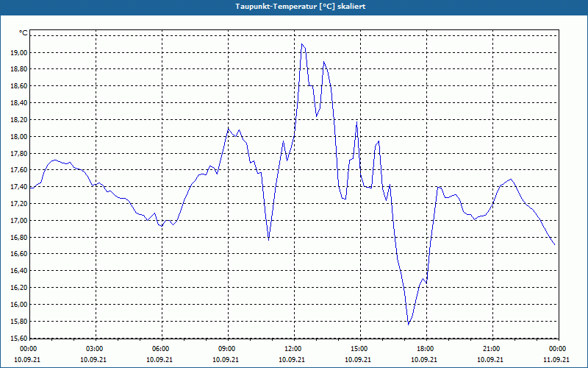This screenshot has width=588, height=368.
Task: Click the 03:00 time label on X axis
Action: click(x=95, y=349)
